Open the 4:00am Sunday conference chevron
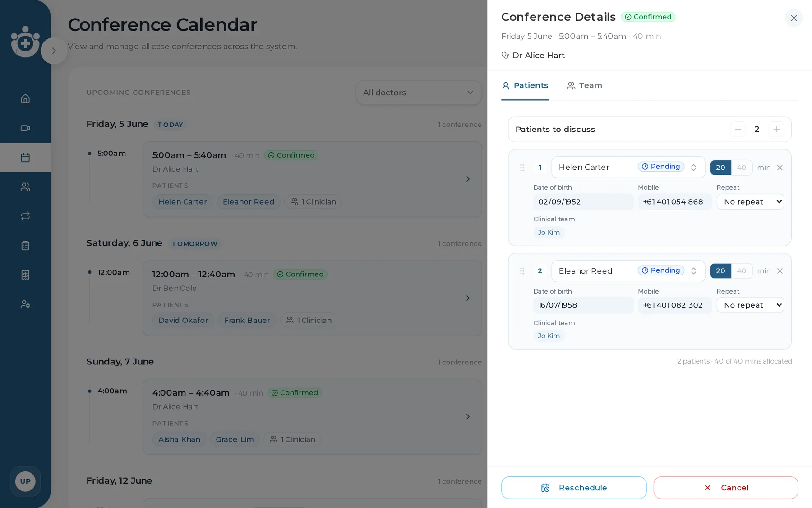 468,416
